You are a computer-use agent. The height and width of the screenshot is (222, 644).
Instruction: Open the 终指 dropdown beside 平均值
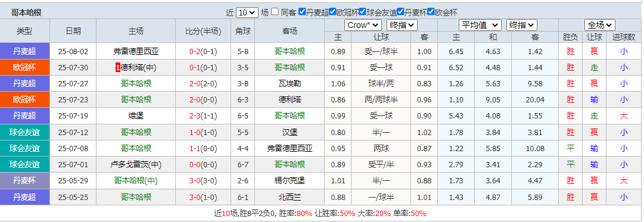tap(522, 25)
